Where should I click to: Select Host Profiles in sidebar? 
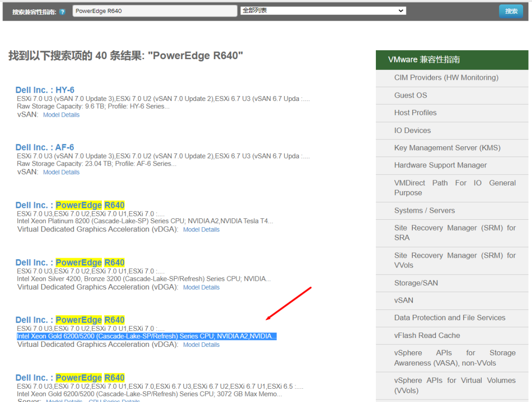pos(452,113)
